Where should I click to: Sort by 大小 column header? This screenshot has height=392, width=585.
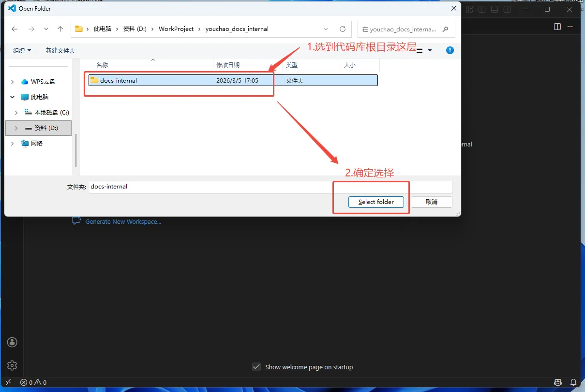coord(349,65)
